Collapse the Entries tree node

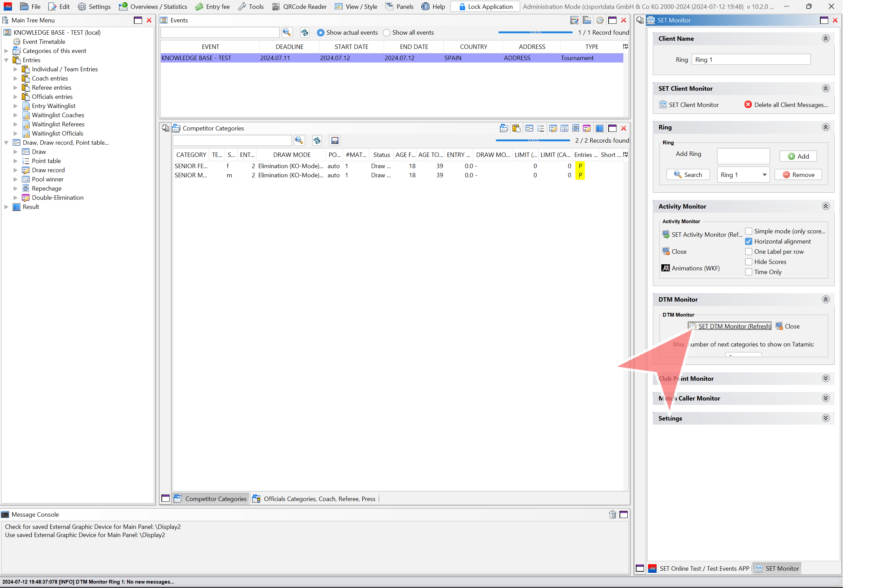(6, 60)
